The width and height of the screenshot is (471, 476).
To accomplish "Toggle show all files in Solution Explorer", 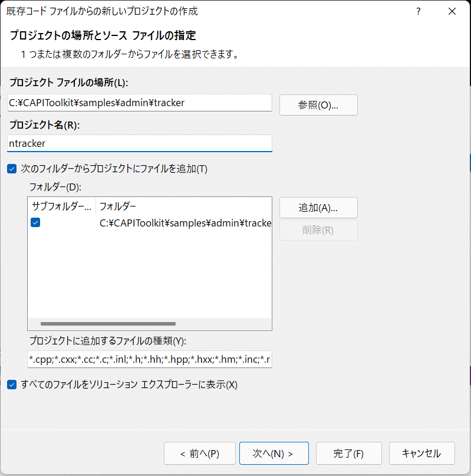I will (x=12, y=385).
